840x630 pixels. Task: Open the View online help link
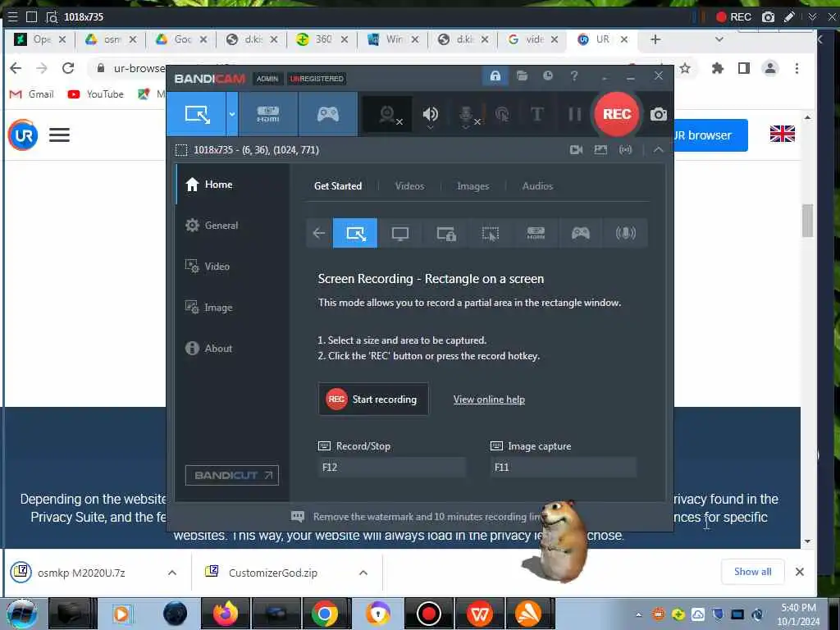[x=489, y=399]
